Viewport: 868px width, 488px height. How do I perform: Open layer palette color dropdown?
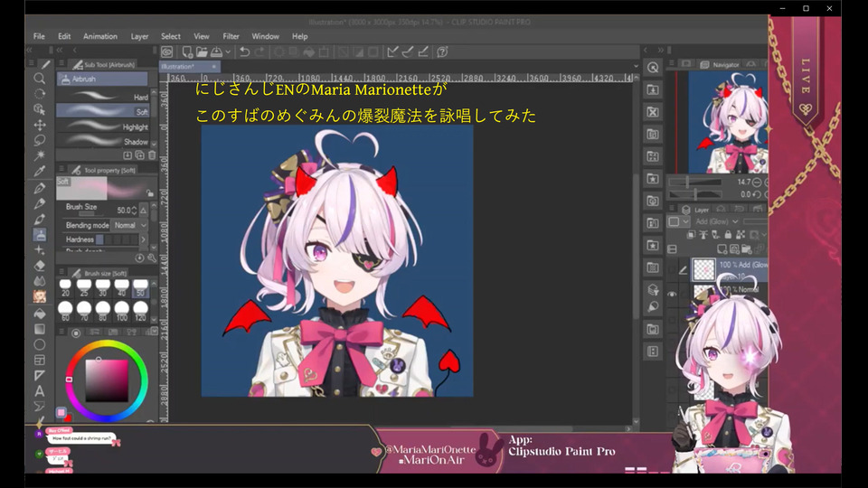[x=678, y=221]
